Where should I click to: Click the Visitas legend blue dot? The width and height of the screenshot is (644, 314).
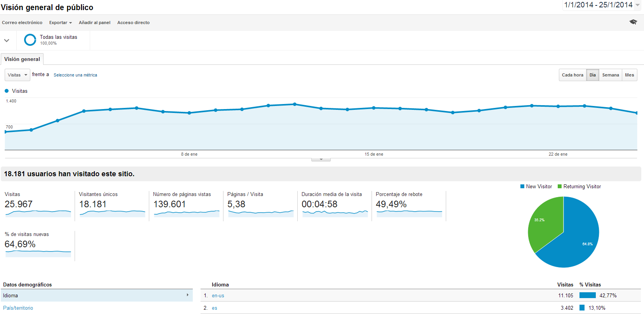(7, 91)
